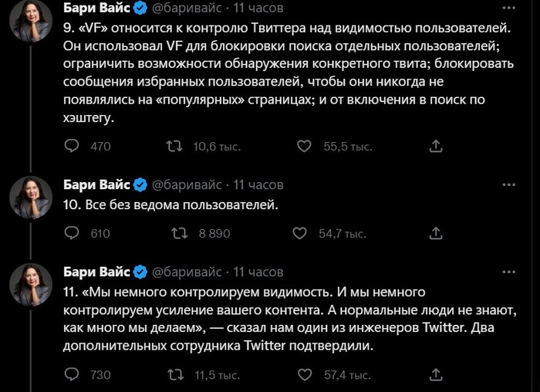This screenshot has height=392, width=540.
Task: Click the profile avatar beside tweet 10
Action: click(x=31, y=198)
